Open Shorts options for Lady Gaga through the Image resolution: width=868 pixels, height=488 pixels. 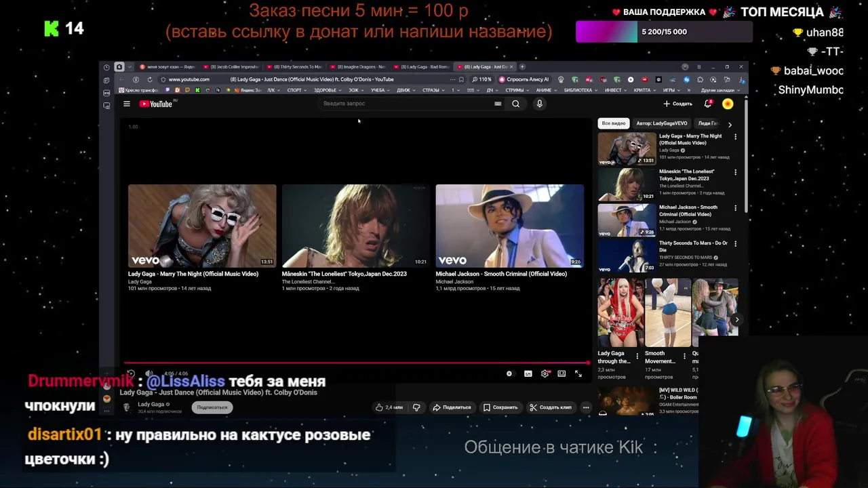click(x=637, y=355)
